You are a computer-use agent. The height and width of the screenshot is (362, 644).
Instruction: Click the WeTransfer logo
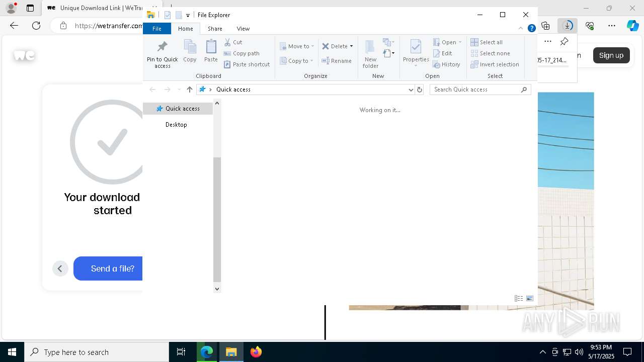click(x=24, y=55)
